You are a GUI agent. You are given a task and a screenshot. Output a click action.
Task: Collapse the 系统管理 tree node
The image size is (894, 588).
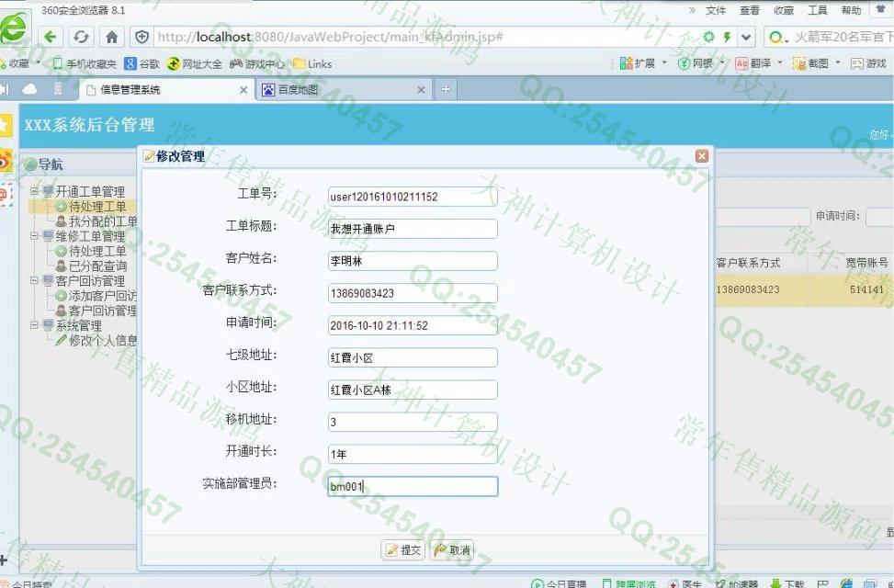34,325
